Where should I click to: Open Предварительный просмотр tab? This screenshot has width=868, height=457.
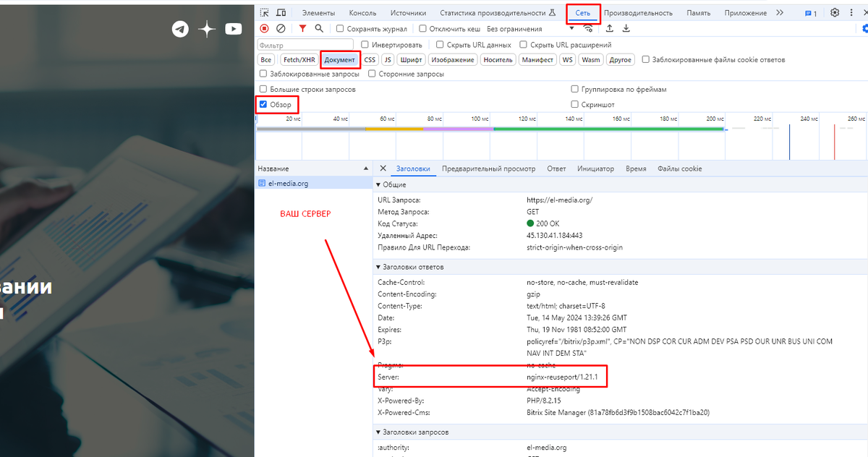(488, 168)
